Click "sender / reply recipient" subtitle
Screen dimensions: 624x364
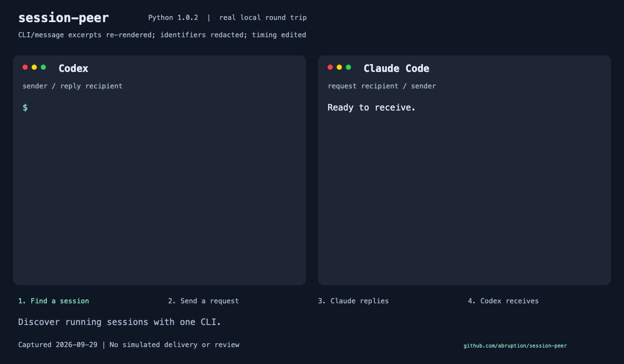[72, 86]
